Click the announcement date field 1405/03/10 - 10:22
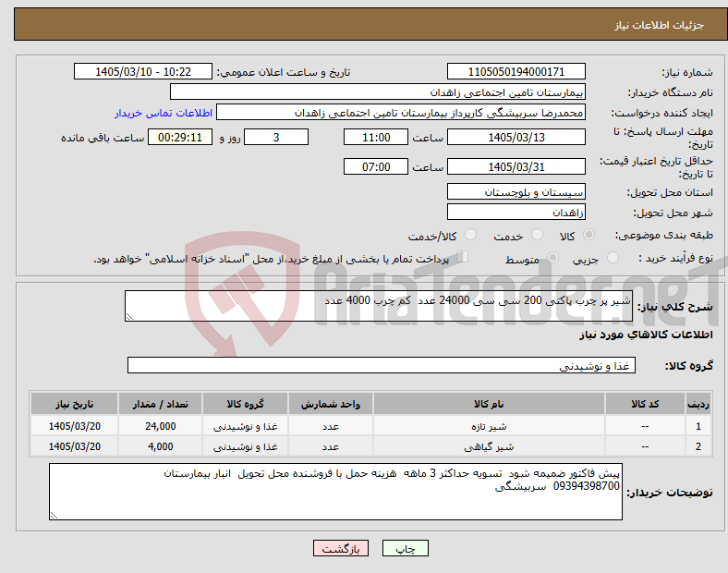The image size is (728, 573). [x=143, y=71]
